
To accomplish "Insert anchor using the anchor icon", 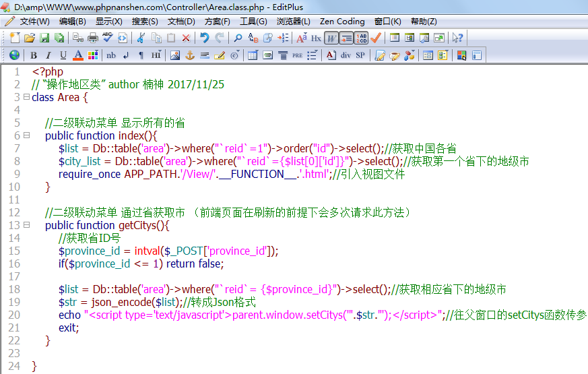I will point(190,55).
